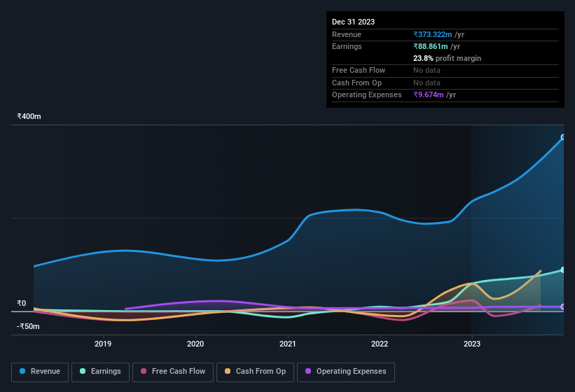Toggle the Free Cash Flow legend button

pos(173,372)
